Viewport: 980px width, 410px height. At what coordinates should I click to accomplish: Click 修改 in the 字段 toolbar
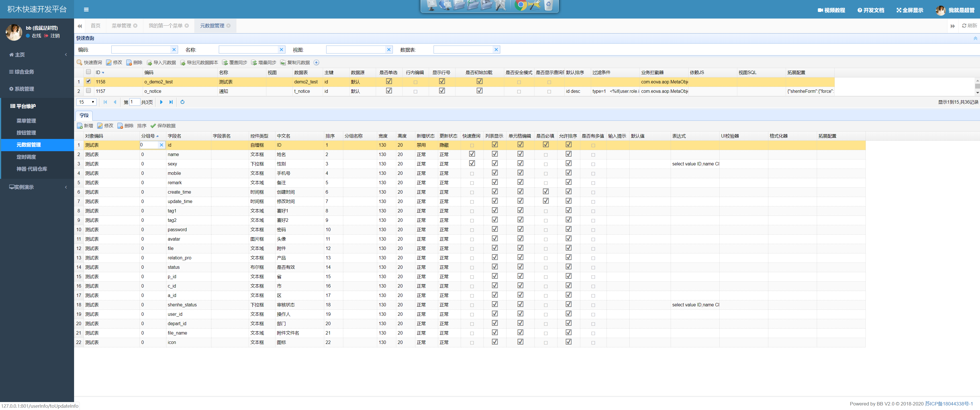(x=105, y=126)
